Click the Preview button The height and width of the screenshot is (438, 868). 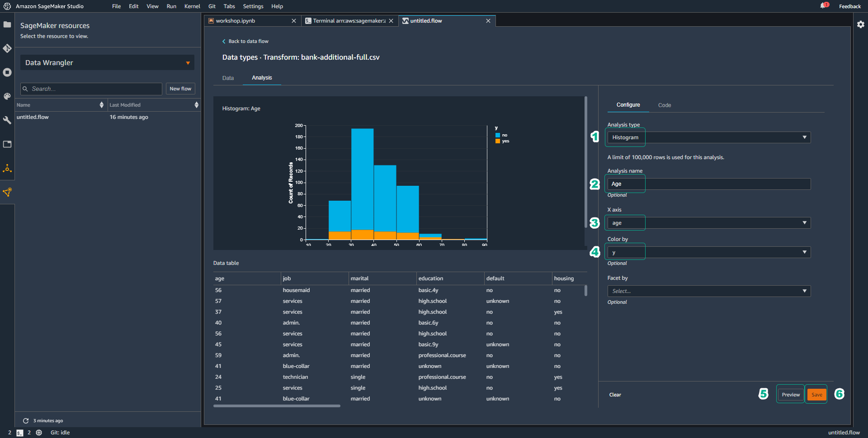pyautogui.click(x=791, y=395)
